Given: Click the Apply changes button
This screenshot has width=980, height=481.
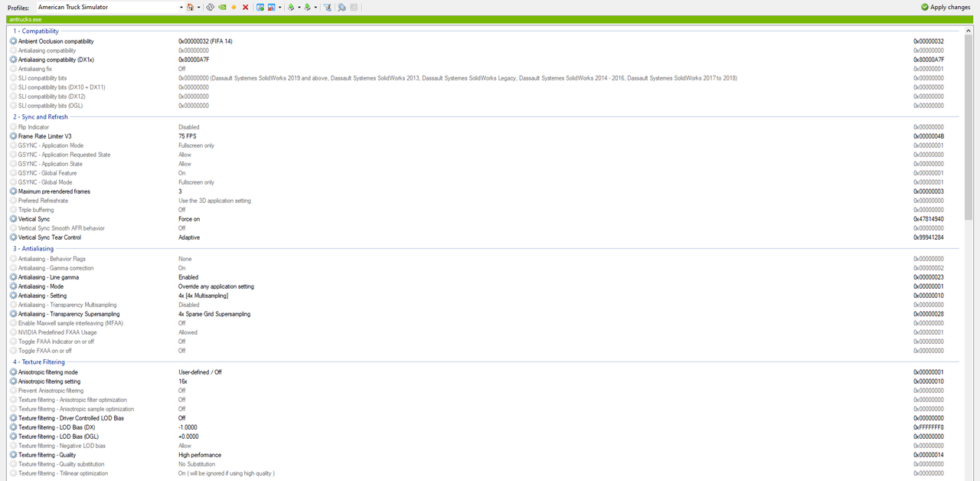Looking at the screenshot, I should [x=946, y=7].
